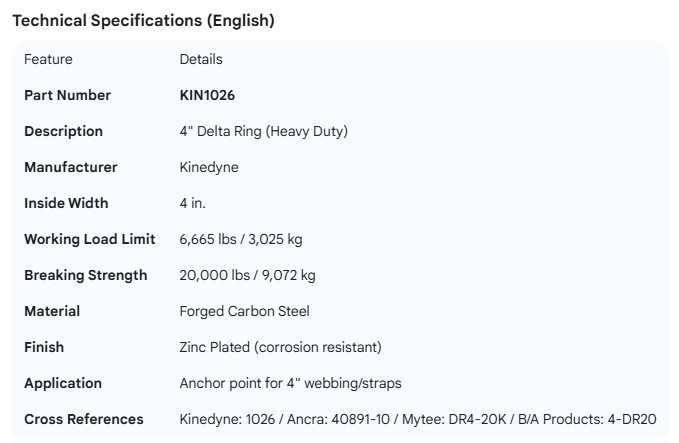679x443 pixels.
Task: Select the Manufacturer row label
Action: pos(70,167)
